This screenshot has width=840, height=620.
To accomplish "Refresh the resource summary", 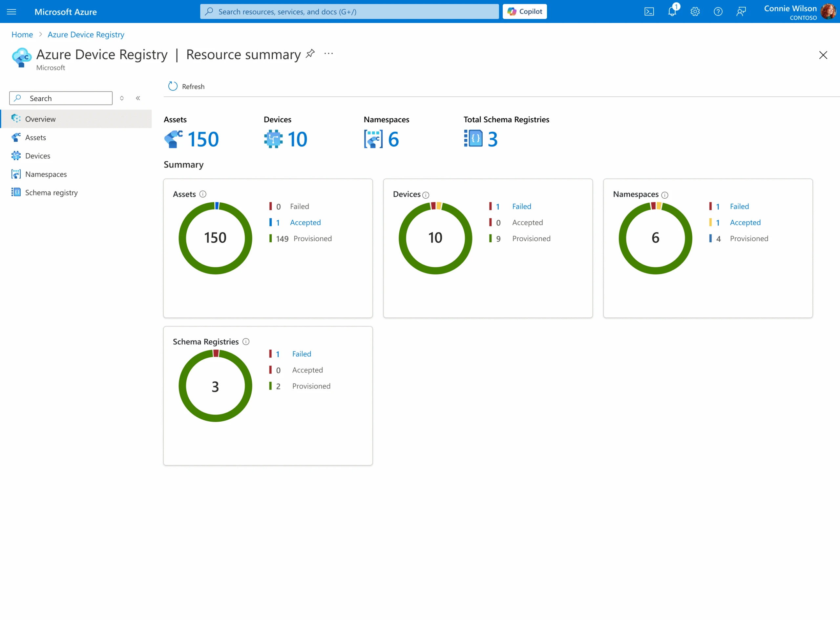I will pyautogui.click(x=187, y=86).
